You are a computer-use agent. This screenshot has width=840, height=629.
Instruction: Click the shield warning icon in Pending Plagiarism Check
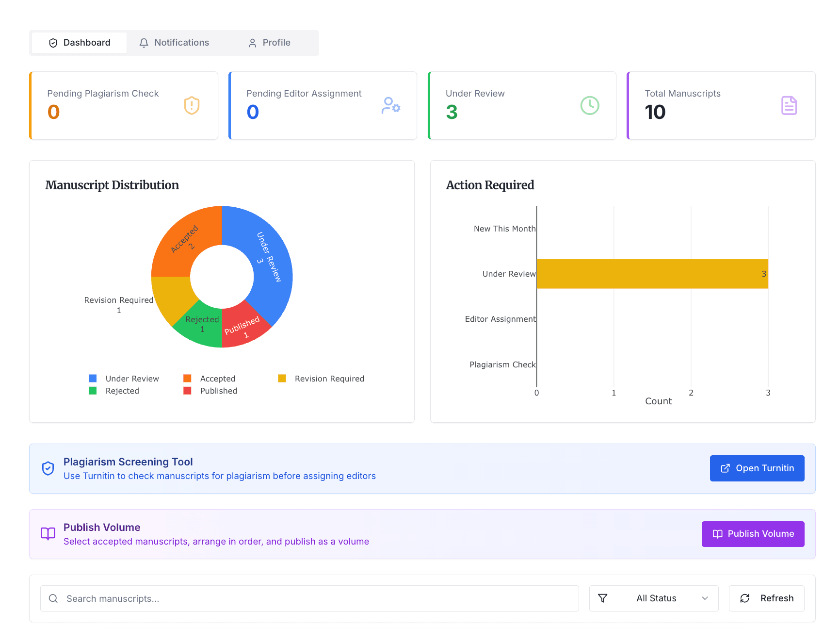pos(192,105)
